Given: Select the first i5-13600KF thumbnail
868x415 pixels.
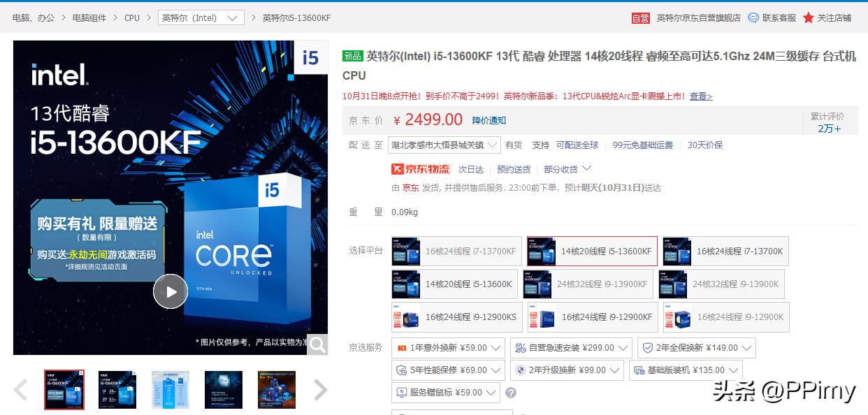Looking at the screenshot, I should (64, 390).
